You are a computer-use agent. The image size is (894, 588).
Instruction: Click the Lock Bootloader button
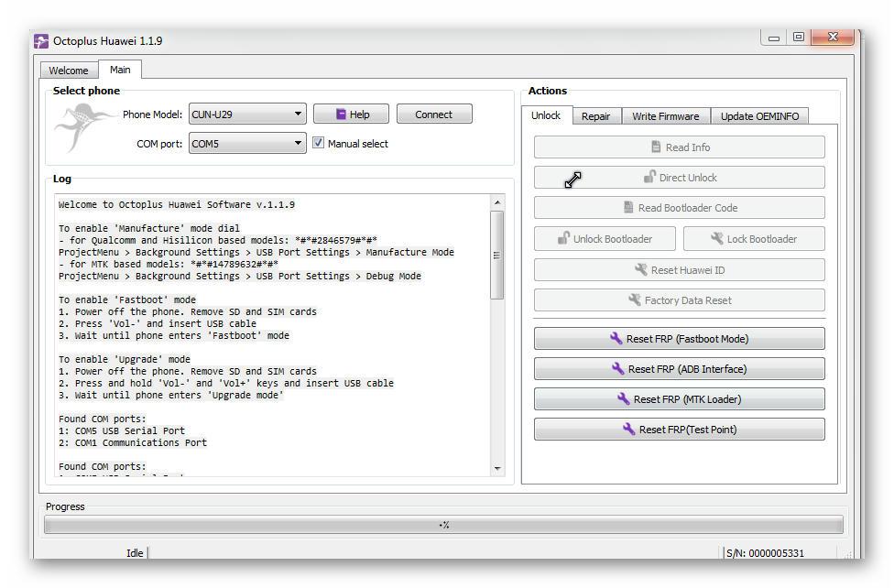click(754, 239)
